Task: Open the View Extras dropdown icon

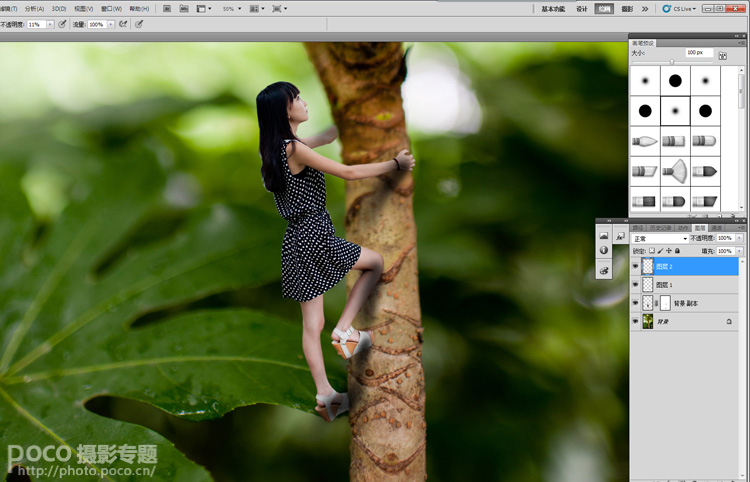Action: [x=204, y=9]
